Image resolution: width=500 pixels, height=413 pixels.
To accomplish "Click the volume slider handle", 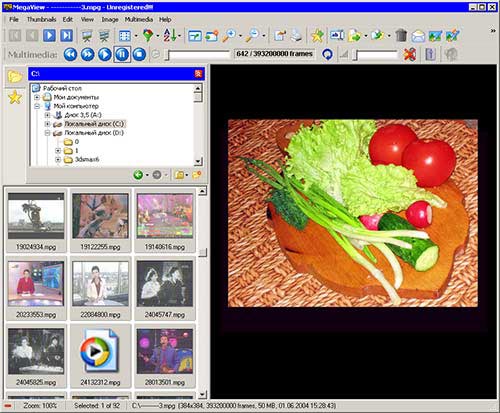I will pos(356,55).
